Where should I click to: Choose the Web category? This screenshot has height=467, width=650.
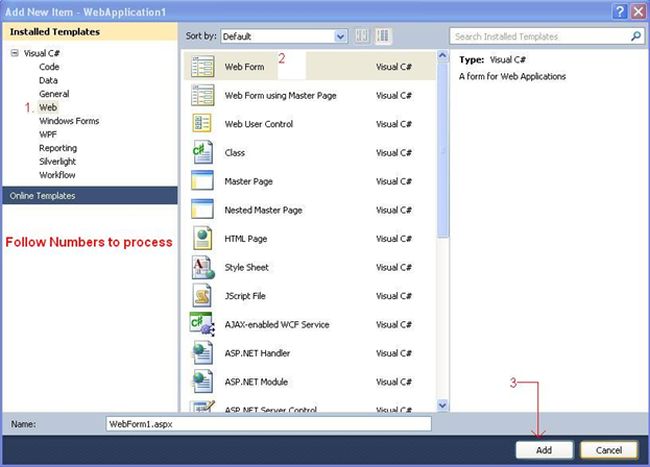tap(48, 107)
